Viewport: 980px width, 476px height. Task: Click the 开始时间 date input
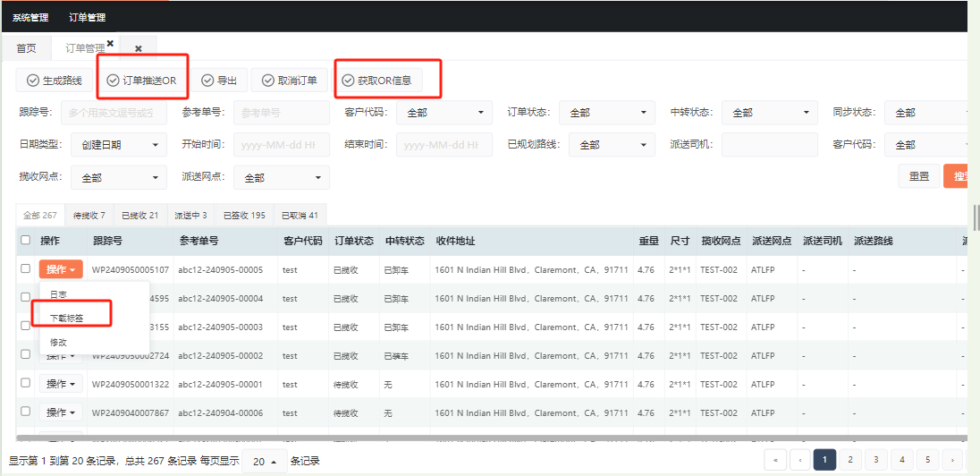click(282, 144)
